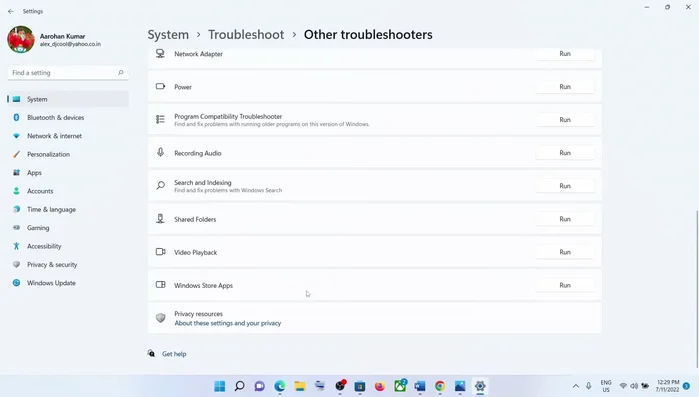Open the Xbox app from taskbar

point(400,385)
